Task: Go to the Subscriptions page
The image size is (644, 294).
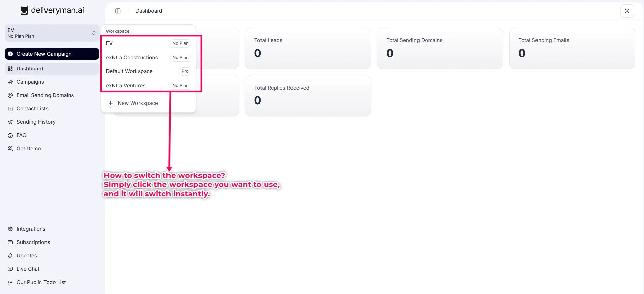Action: [x=33, y=242]
